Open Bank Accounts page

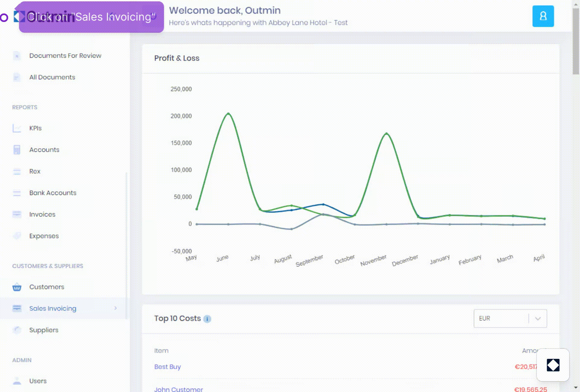click(53, 193)
